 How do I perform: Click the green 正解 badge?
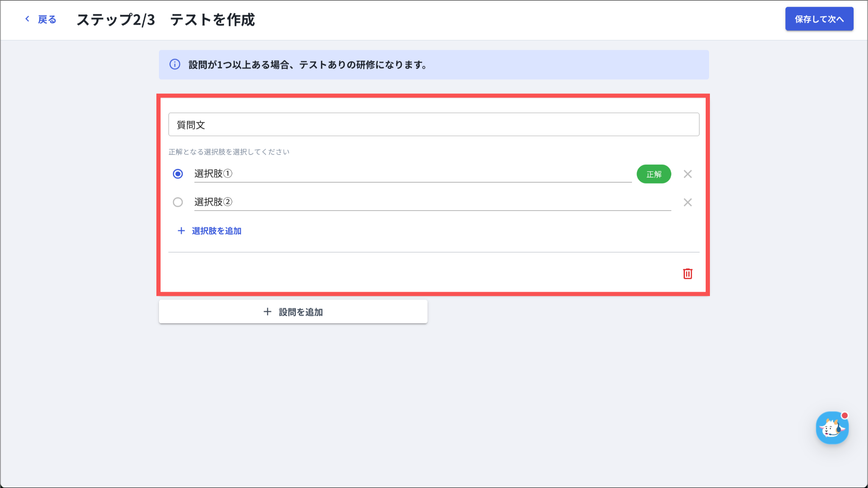pyautogui.click(x=654, y=174)
